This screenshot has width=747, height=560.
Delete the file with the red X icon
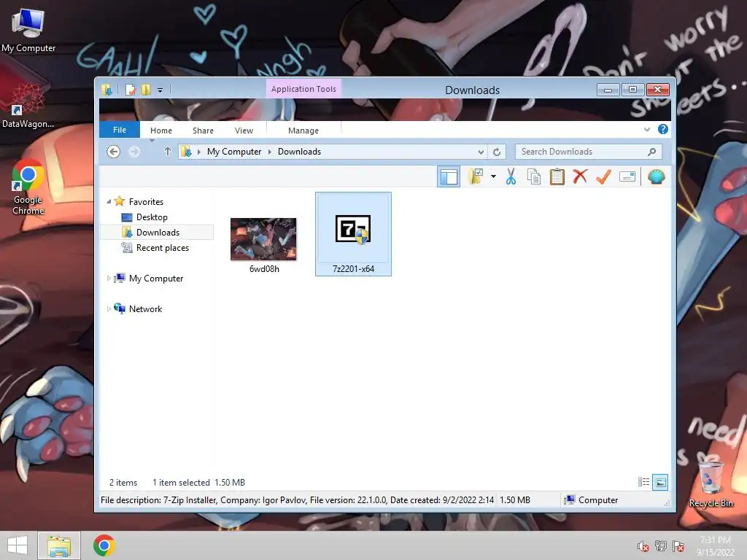(x=580, y=176)
